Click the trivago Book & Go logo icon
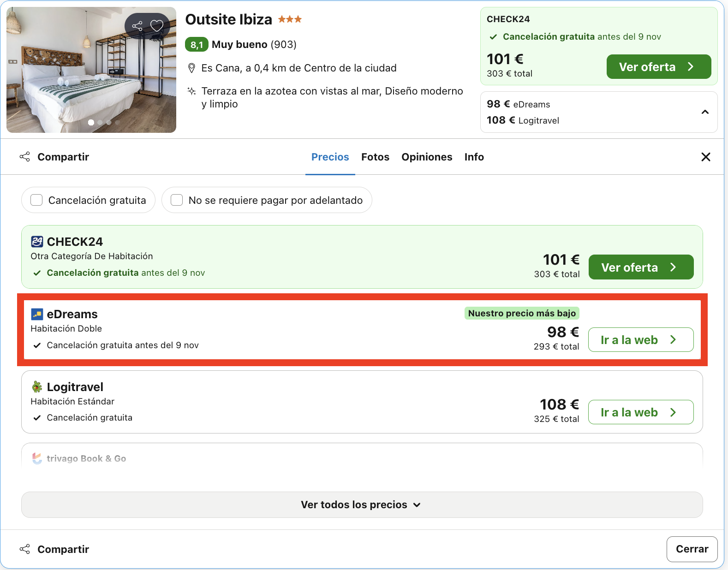 pyautogui.click(x=37, y=458)
